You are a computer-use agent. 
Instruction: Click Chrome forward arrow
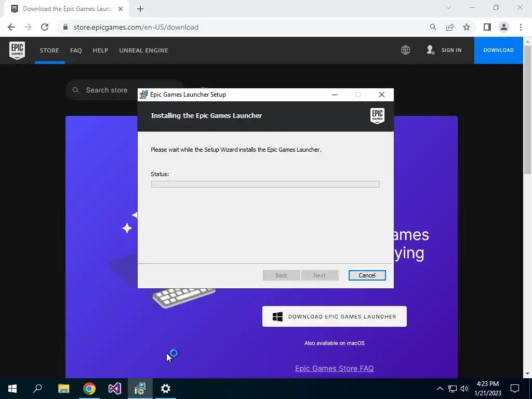click(28, 27)
